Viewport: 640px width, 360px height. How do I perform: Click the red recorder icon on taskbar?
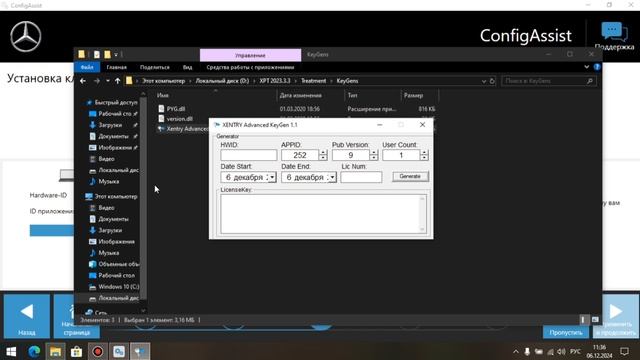(x=98, y=351)
